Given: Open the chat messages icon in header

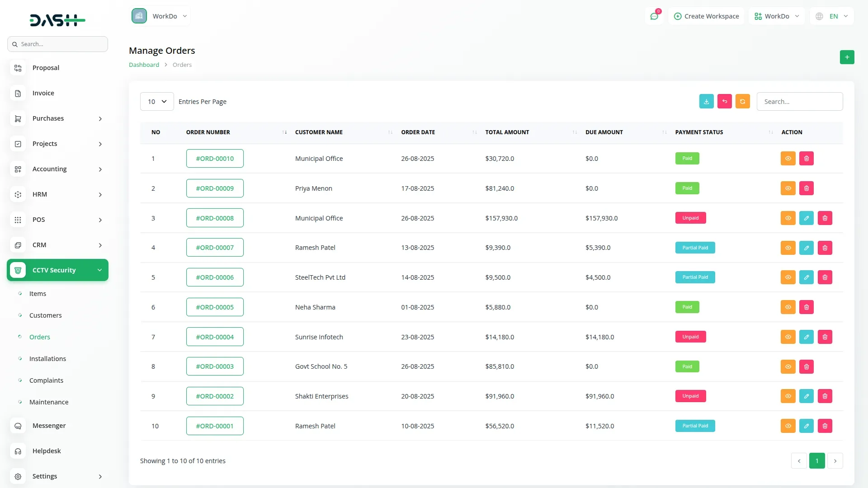Looking at the screenshot, I should [654, 16].
